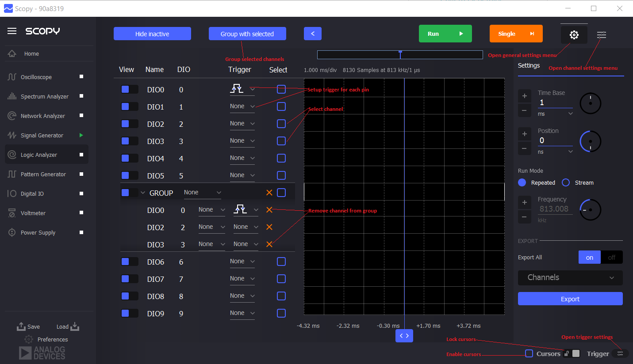Open the hamburger menu next to the Scopy logo
The height and width of the screenshot is (364, 633).
pyautogui.click(x=12, y=31)
